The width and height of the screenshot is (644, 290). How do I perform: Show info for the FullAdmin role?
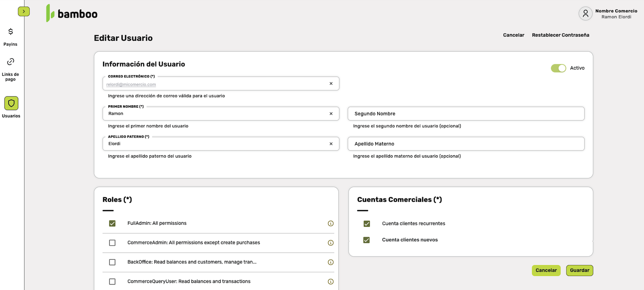330,224
